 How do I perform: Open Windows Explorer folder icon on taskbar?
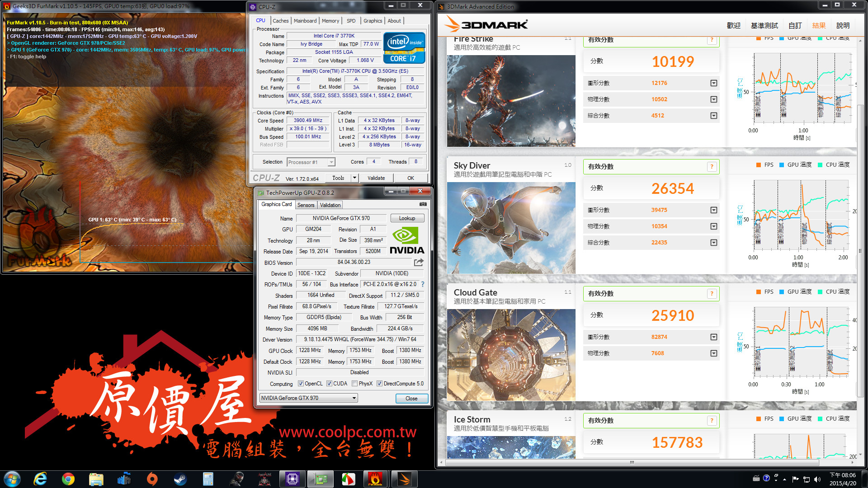click(x=96, y=479)
